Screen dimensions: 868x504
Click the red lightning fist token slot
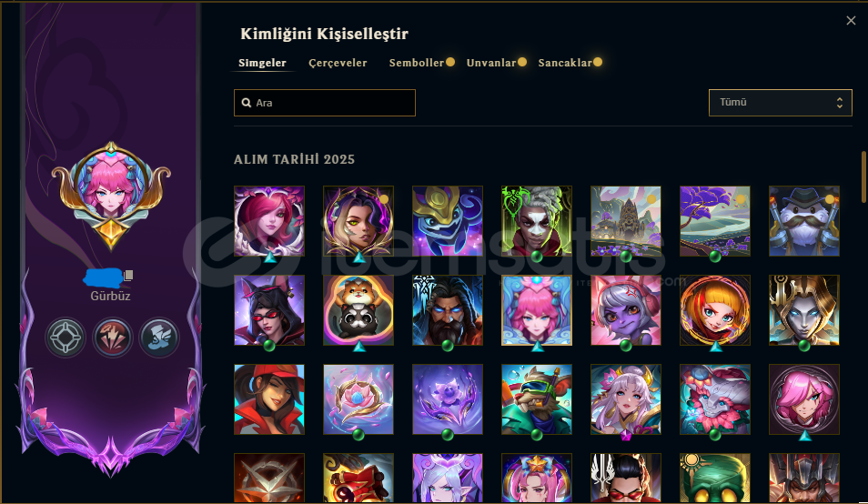[x=113, y=337]
